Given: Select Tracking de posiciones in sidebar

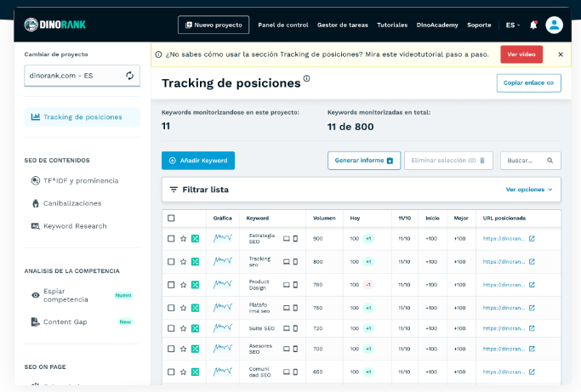Looking at the screenshot, I should click(x=83, y=117).
